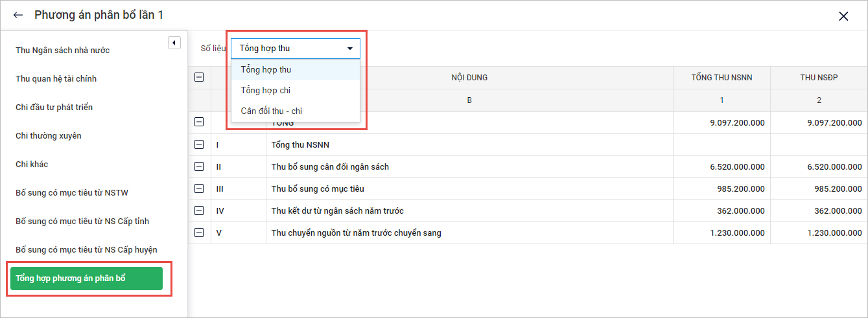The image size is (868, 318).
Task: Collapse the Thu kết dư row
Action: 200,210
